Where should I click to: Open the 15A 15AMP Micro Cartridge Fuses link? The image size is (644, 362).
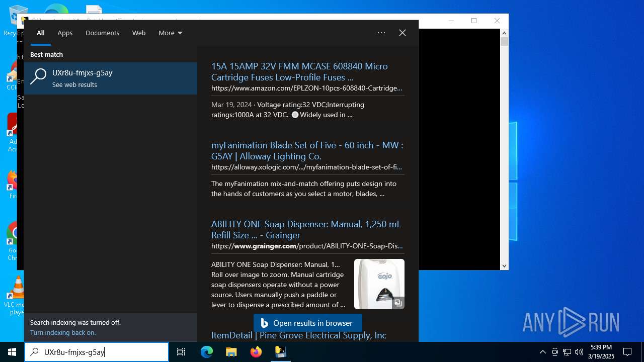[299, 72]
